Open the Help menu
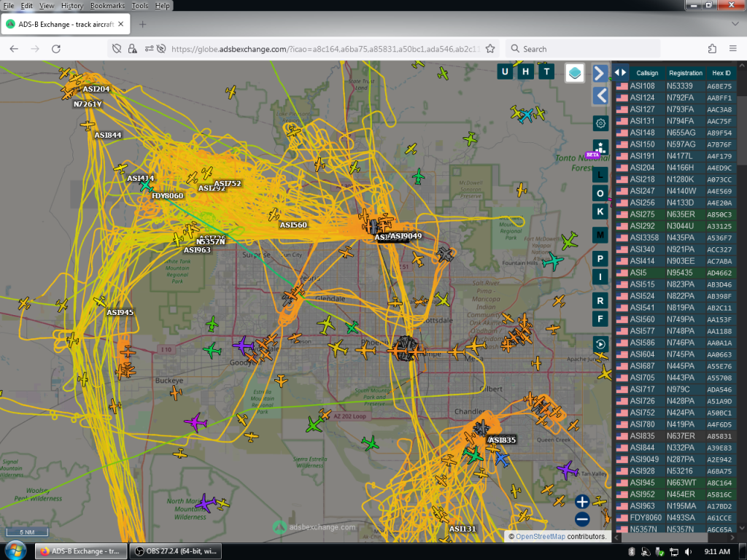Screen dimensions: 747x560 tap(162, 6)
